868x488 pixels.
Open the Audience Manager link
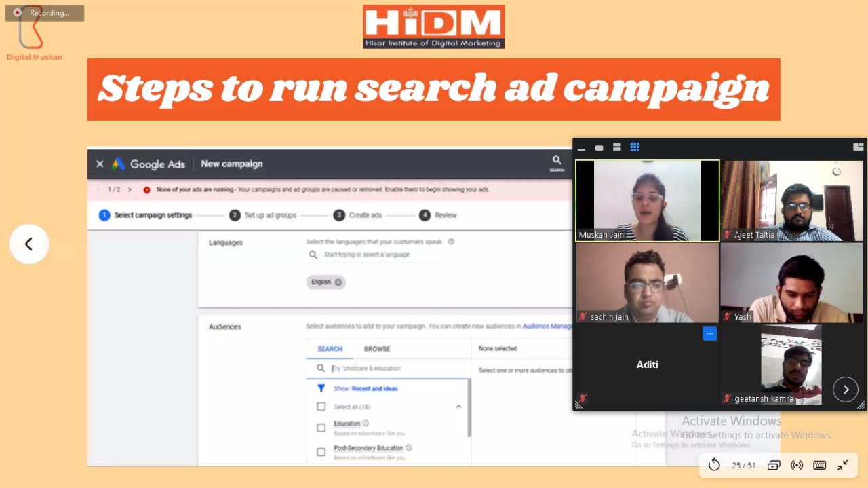click(x=548, y=326)
